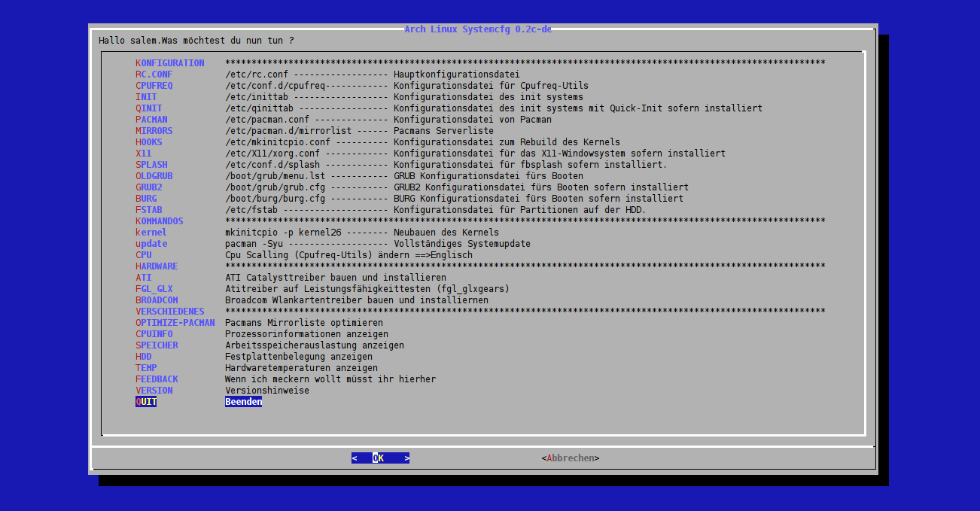
Task: Choose the MIRRORS menu entry
Action: 154,131
